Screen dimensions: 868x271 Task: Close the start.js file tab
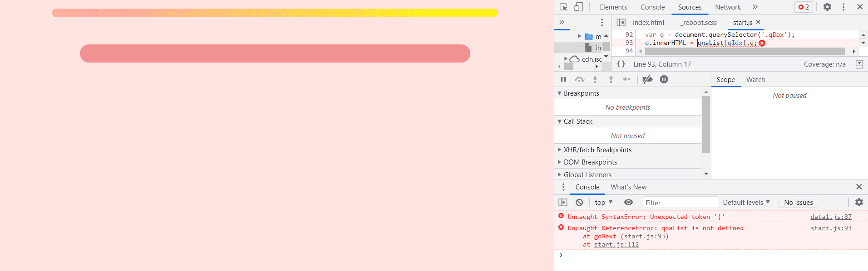coord(758,22)
